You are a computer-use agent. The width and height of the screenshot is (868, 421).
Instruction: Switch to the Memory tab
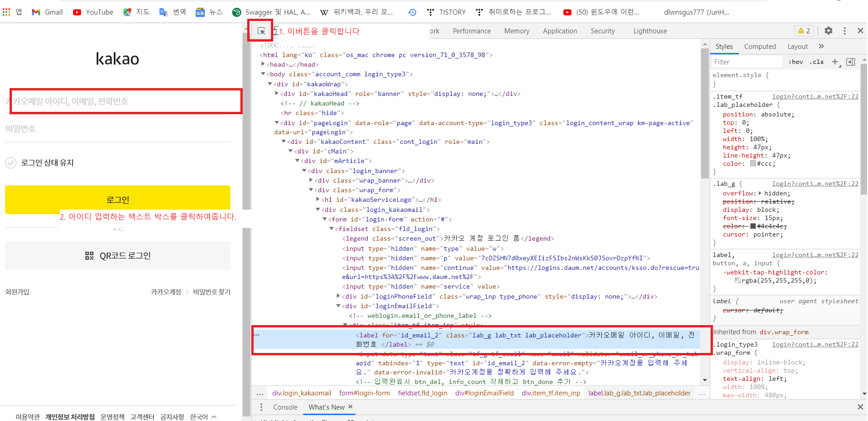pos(517,31)
